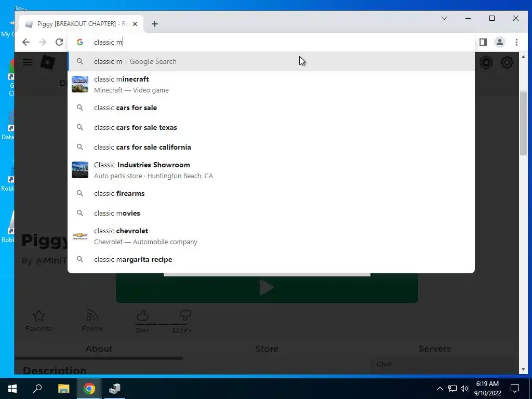The height and width of the screenshot is (399, 532).
Task: Favorite the Piggy game
Action: point(38,321)
